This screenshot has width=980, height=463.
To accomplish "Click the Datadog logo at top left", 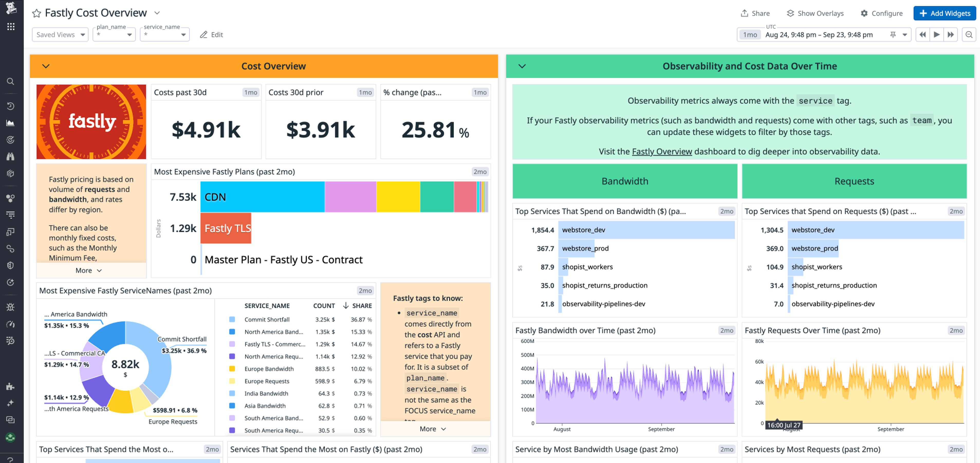I will coord(10,8).
